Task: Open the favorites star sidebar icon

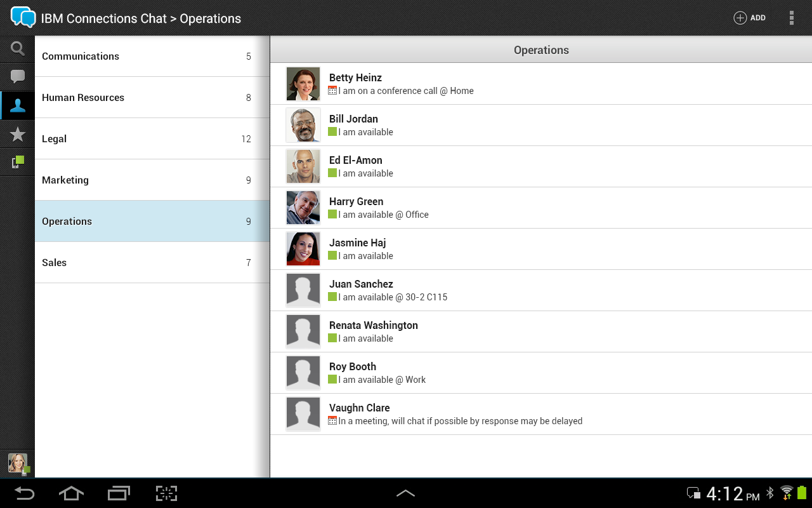Action: pyautogui.click(x=18, y=133)
